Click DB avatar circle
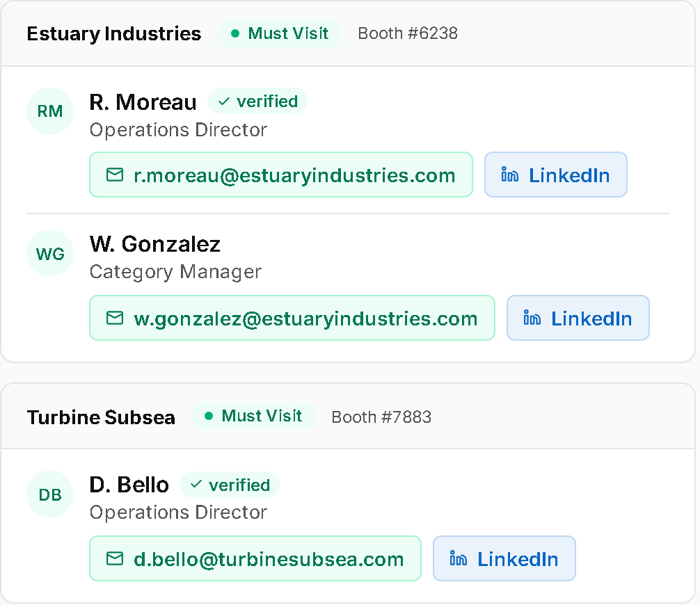 pos(50,494)
